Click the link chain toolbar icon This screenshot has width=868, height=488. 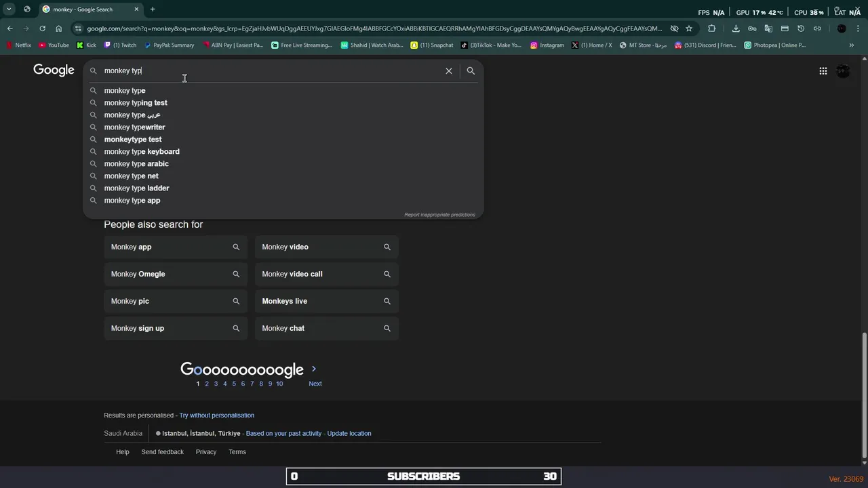tap(817, 28)
